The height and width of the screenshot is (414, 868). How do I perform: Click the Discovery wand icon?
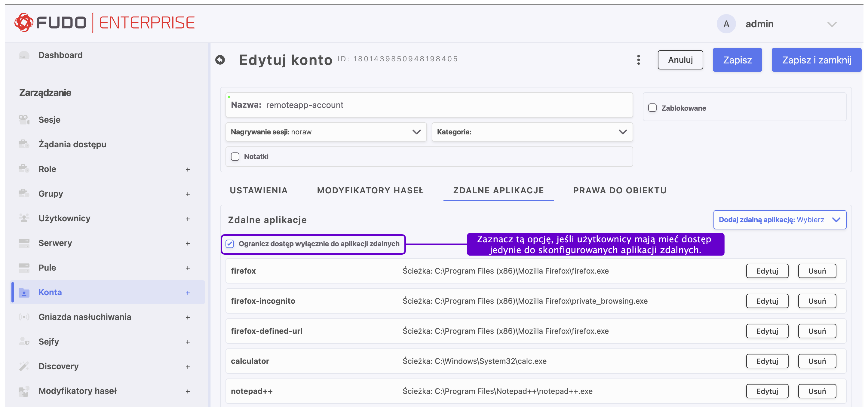(24, 366)
